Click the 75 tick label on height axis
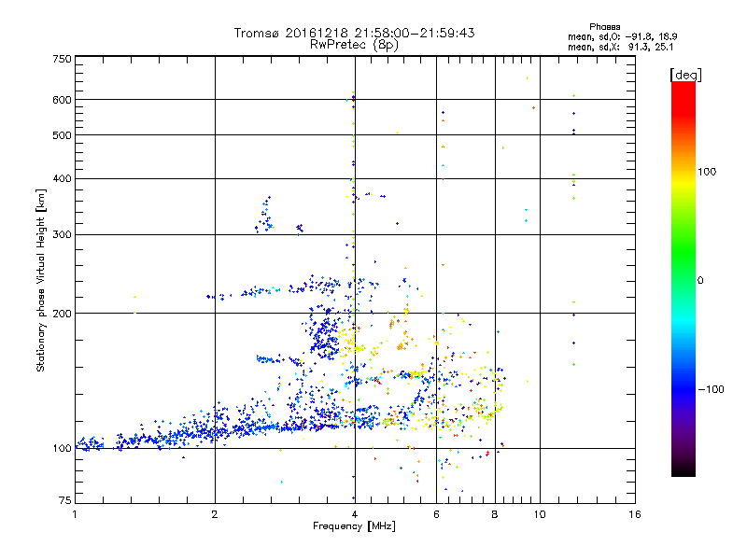 [x=65, y=500]
